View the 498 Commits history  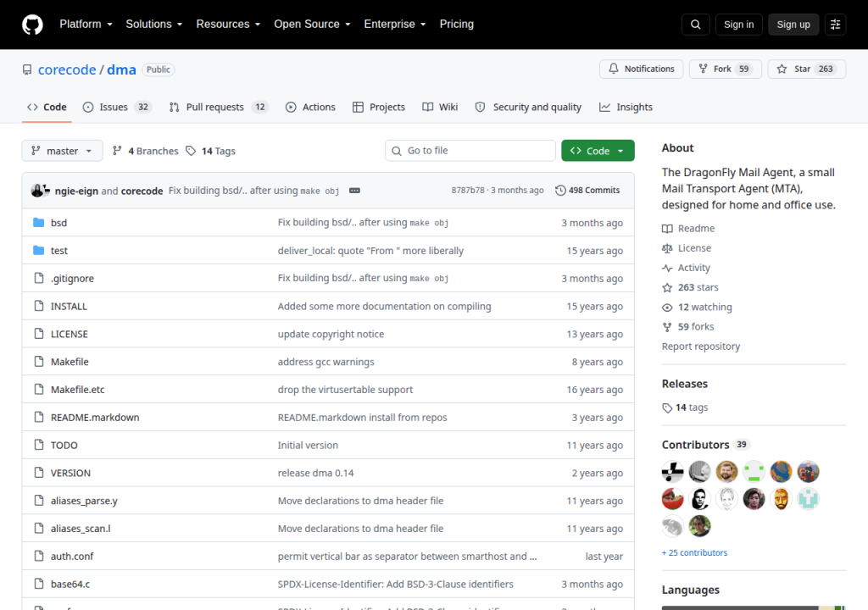pos(588,191)
